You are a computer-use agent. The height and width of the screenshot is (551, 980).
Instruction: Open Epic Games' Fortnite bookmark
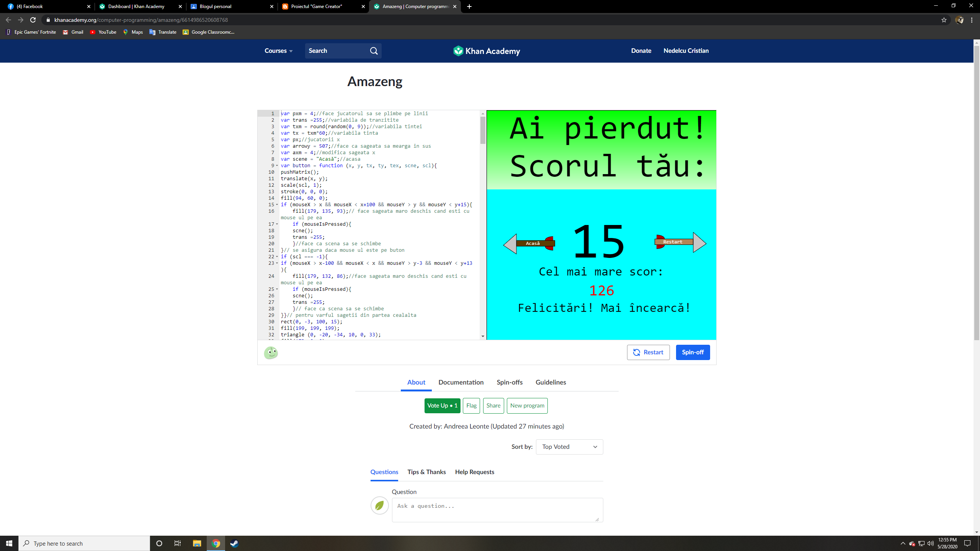31,32
